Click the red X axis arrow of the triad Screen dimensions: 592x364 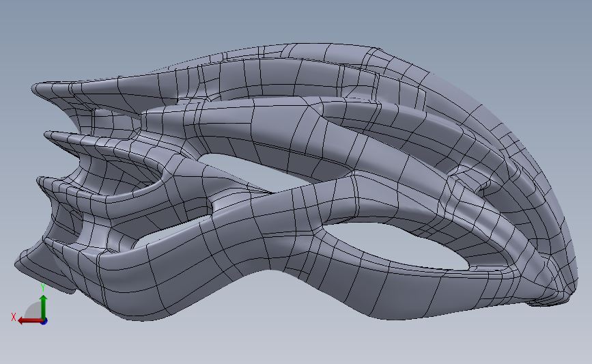[29, 321]
